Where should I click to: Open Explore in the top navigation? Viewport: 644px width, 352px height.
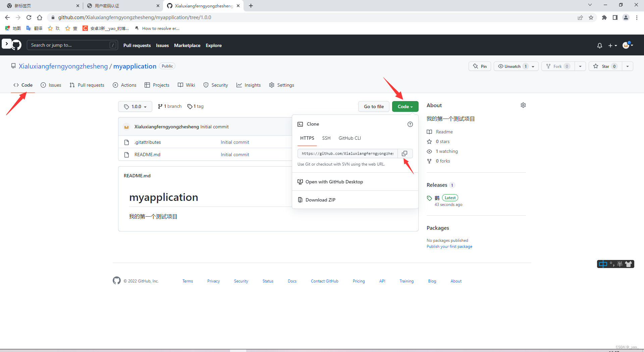point(214,45)
